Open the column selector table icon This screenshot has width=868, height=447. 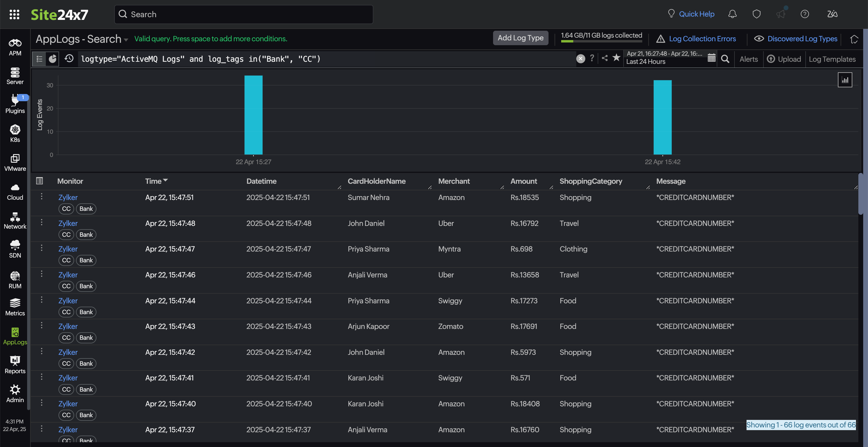[x=39, y=181]
